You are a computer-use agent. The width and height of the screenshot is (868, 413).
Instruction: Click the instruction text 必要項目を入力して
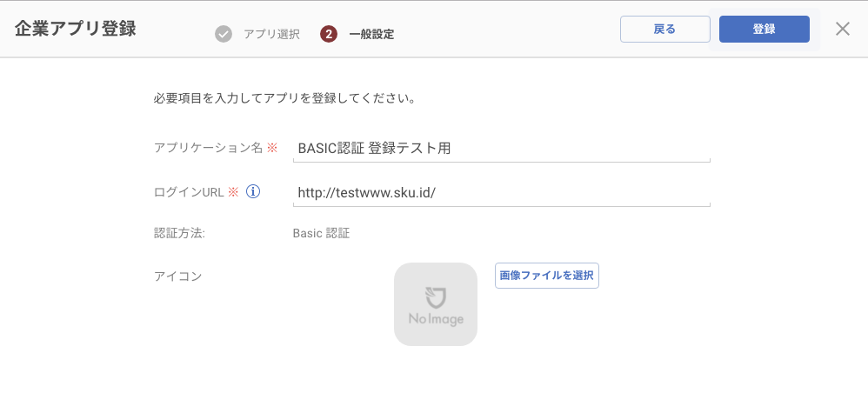[209, 100]
